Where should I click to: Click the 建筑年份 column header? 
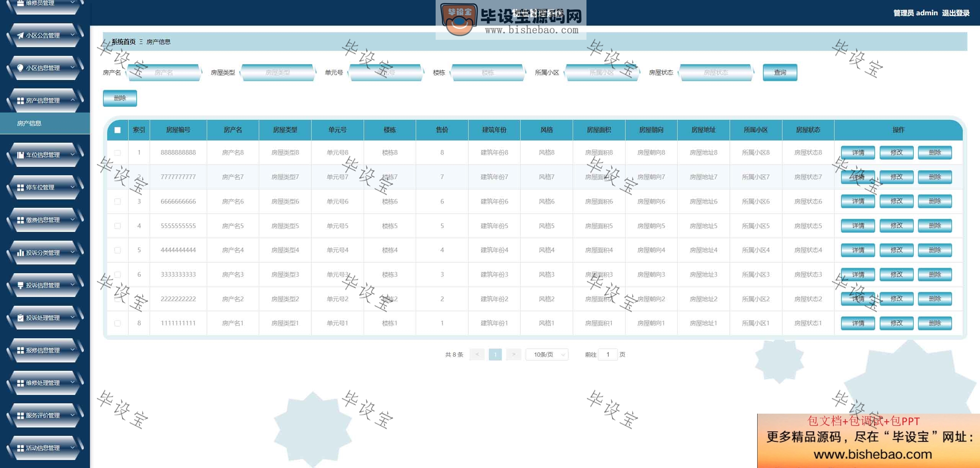coord(494,130)
